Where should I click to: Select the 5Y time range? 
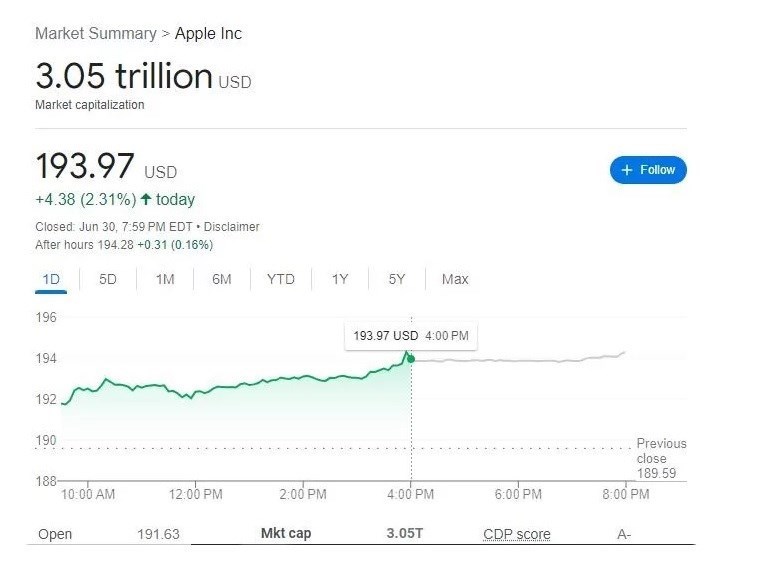397,279
